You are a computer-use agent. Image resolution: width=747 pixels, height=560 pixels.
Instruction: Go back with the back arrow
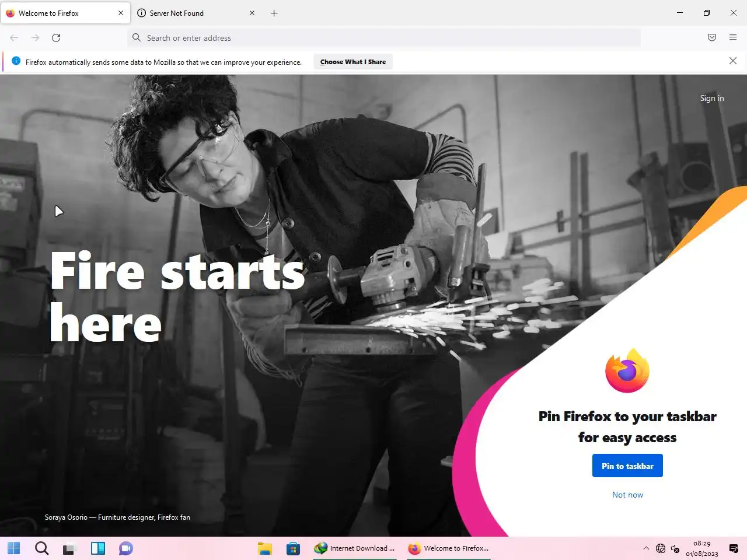[14, 38]
